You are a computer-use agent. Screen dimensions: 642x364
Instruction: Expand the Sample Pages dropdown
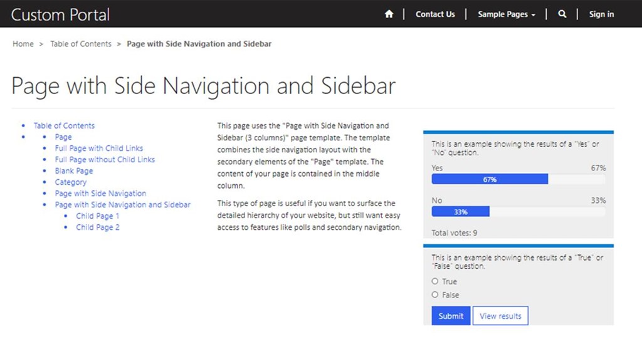506,14
